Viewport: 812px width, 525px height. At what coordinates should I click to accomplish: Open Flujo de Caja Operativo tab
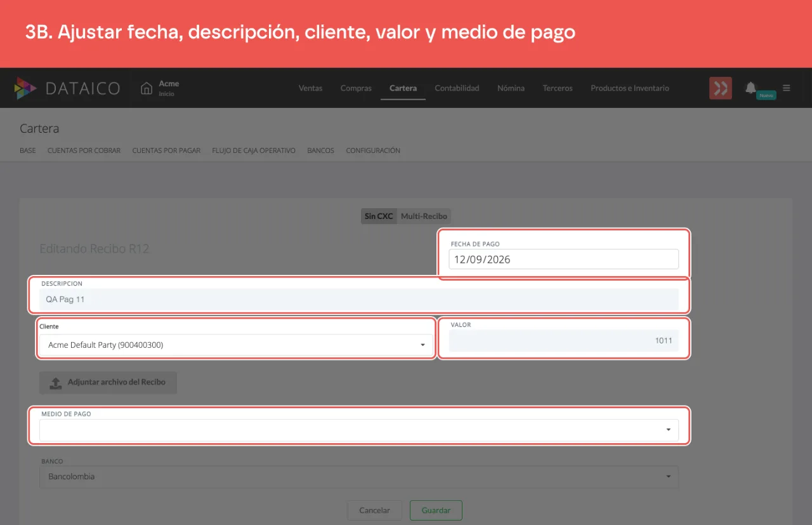[x=254, y=150]
